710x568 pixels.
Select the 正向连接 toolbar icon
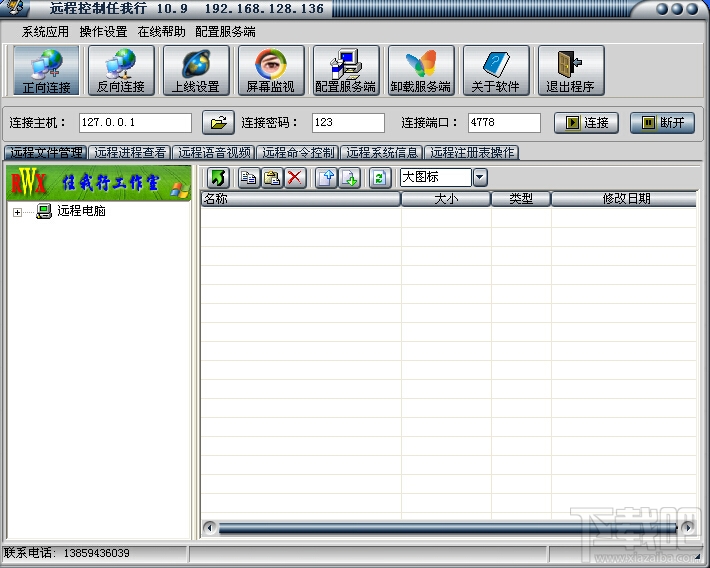tap(46, 70)
